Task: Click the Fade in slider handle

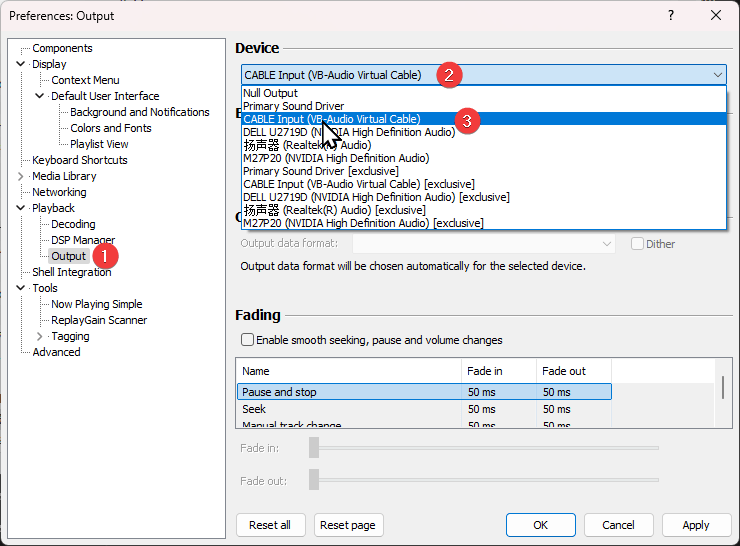Action: (x=314, y=447)
